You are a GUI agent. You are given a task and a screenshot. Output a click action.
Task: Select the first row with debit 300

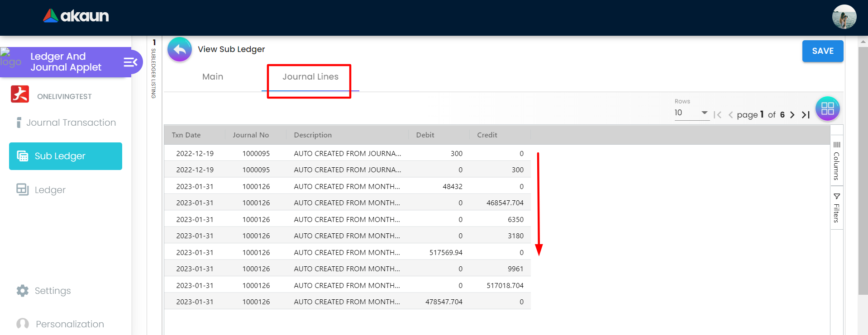click(347, 154)
